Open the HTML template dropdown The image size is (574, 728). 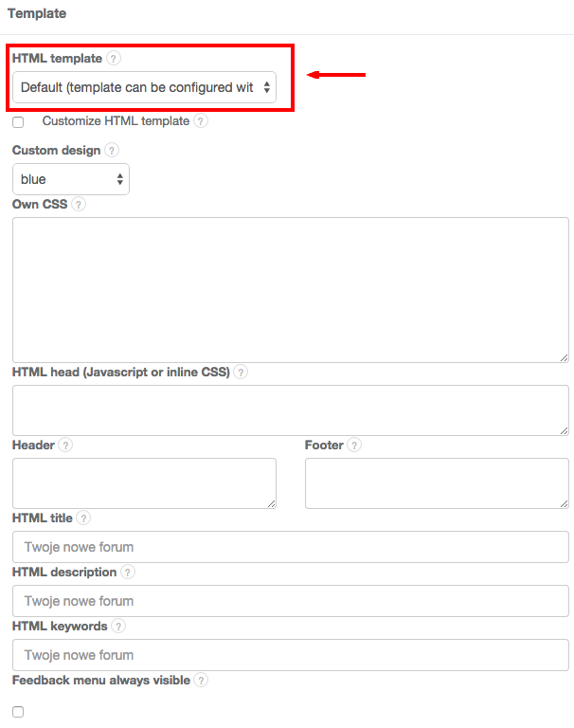pos(144,87)
